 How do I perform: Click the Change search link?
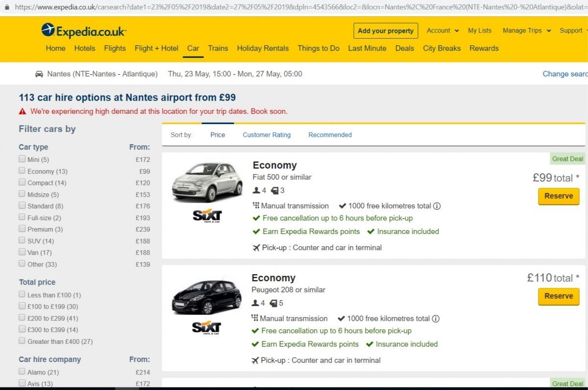[564, 74]
